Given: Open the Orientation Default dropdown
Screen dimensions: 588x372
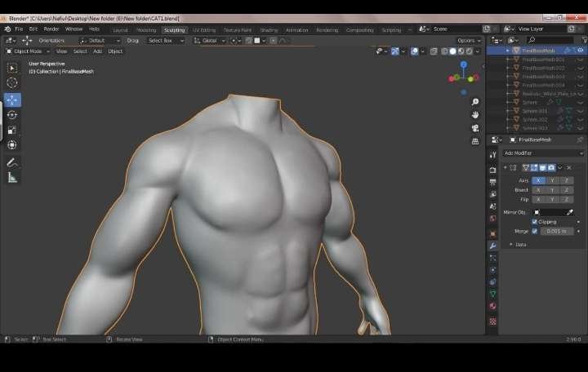Looking at the screenshot, I should (100, 41).
